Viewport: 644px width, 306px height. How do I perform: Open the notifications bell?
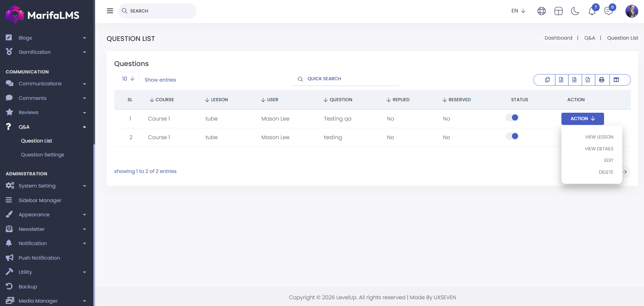[592, 11]
